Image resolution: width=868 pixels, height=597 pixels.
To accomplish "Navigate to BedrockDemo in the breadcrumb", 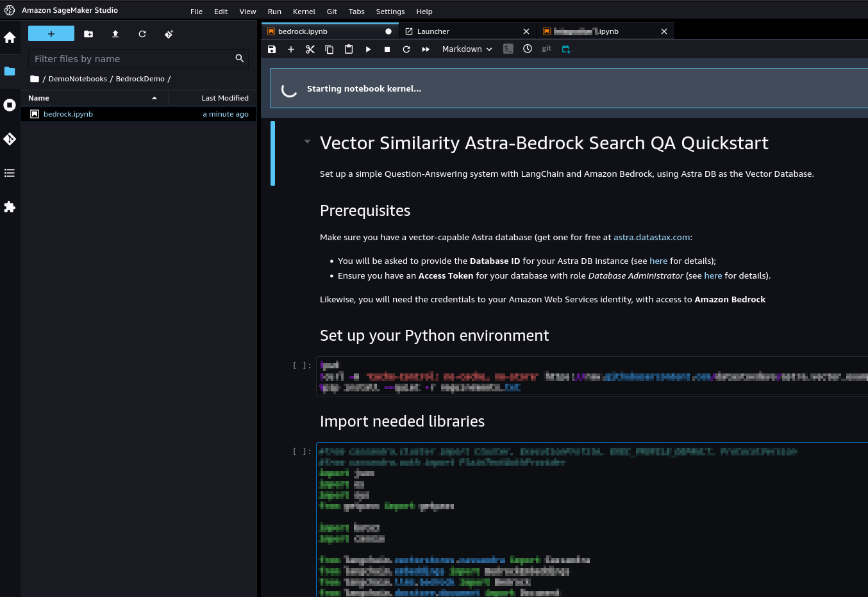I will pos(140,79).
